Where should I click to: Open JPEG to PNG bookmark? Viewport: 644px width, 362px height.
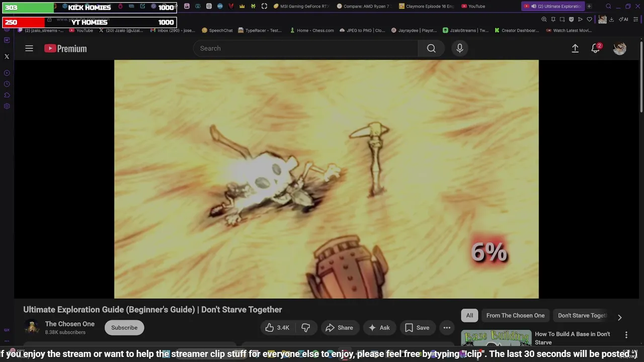pyautogui.click(x=362, y=30)
